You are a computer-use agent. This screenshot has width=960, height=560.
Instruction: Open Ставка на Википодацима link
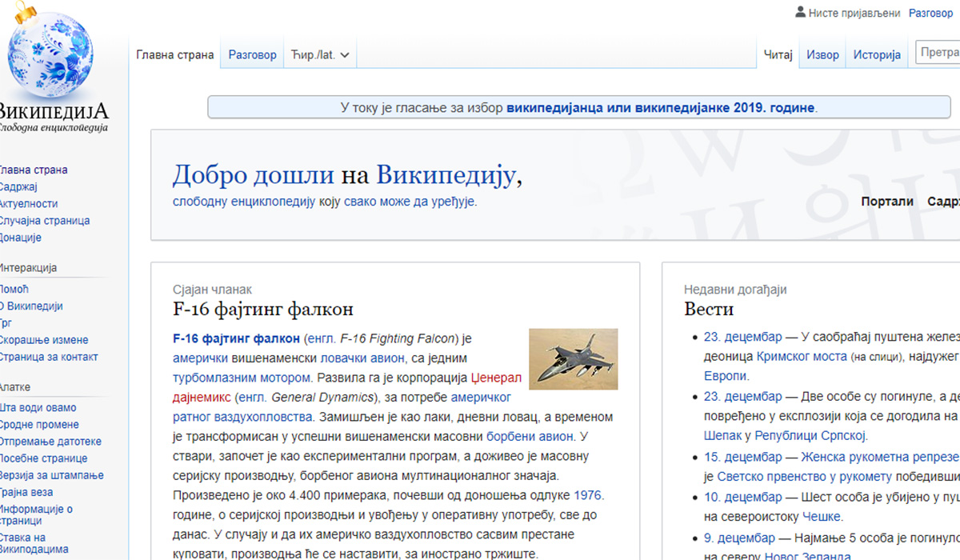[x=34, y=543]
